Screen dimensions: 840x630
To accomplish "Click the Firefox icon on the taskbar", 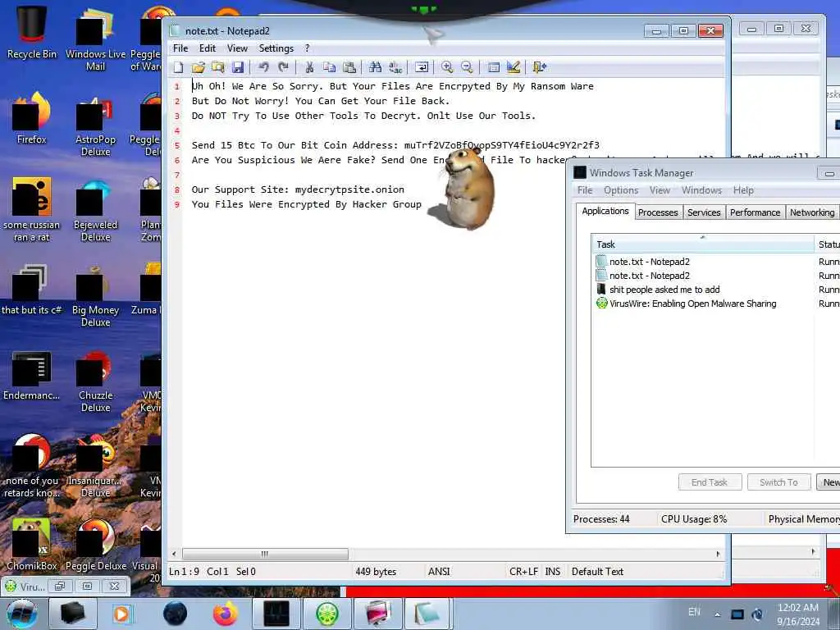I will tap(226, 614).
